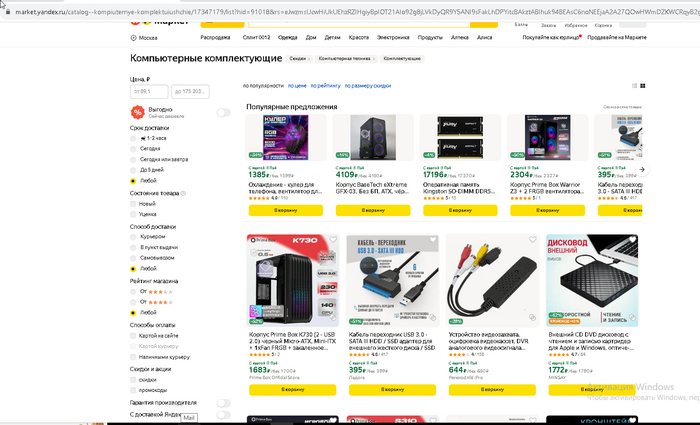Select В пункт выдачи delivery method
Image resolution: width=700 pixels, height=425 pixels.
(x=133, y=248)
